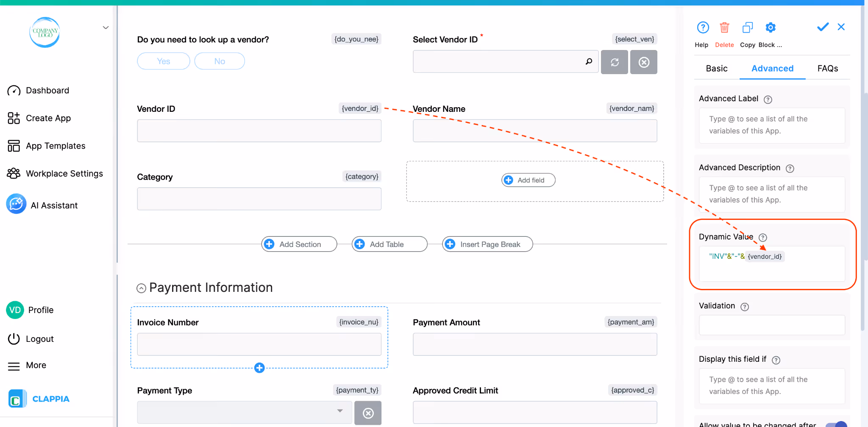
Task: Open the VD Profile entry
Action: point(30,310)
